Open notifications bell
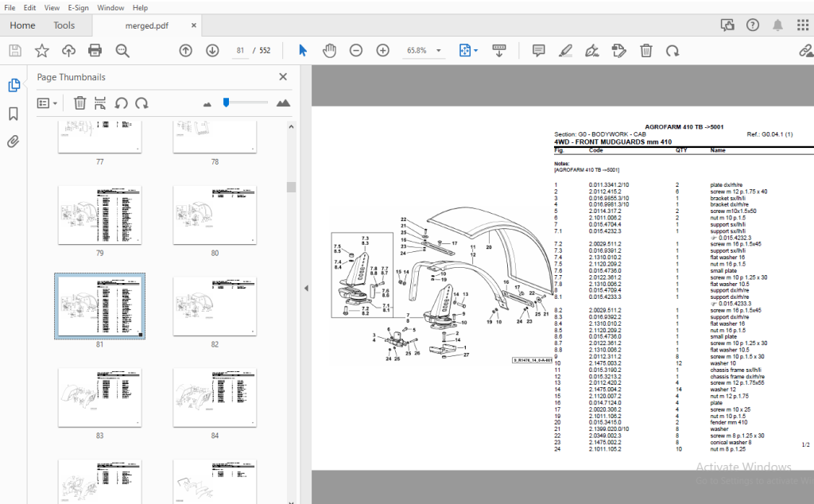Screen dimensions: 814x504 777,25
